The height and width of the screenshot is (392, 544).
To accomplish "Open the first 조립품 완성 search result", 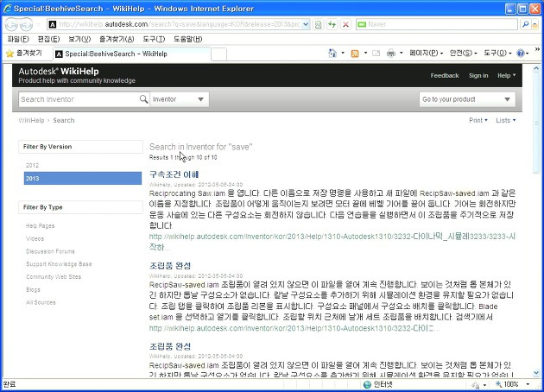I will point(170,266).
